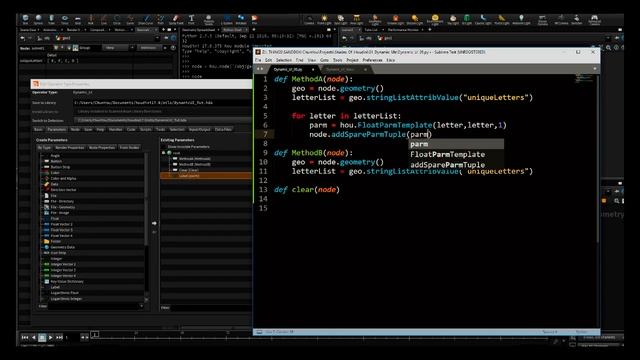The height and width of the screenshot is (360, 640).
Task: Click the Switcher shelf tool
Action: point(576,20)
